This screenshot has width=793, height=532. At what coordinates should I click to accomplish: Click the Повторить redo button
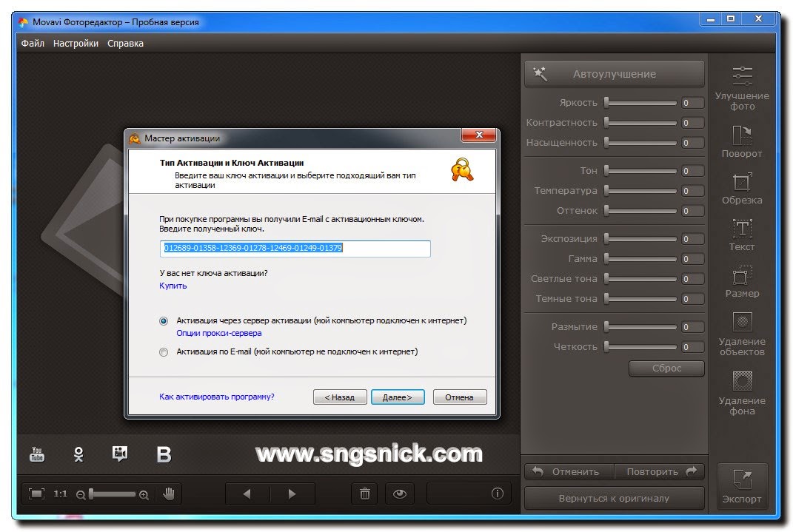pyautogui.click(x=660, y=471)
